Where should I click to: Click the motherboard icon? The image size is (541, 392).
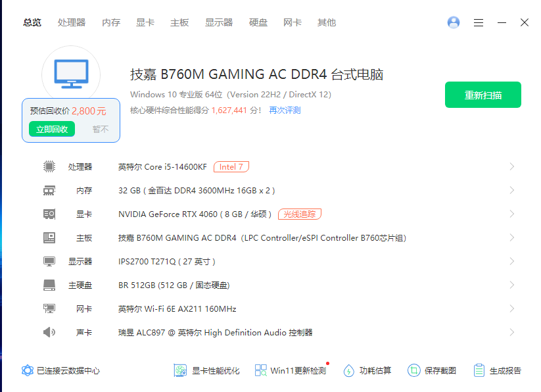tap(49, 237)
